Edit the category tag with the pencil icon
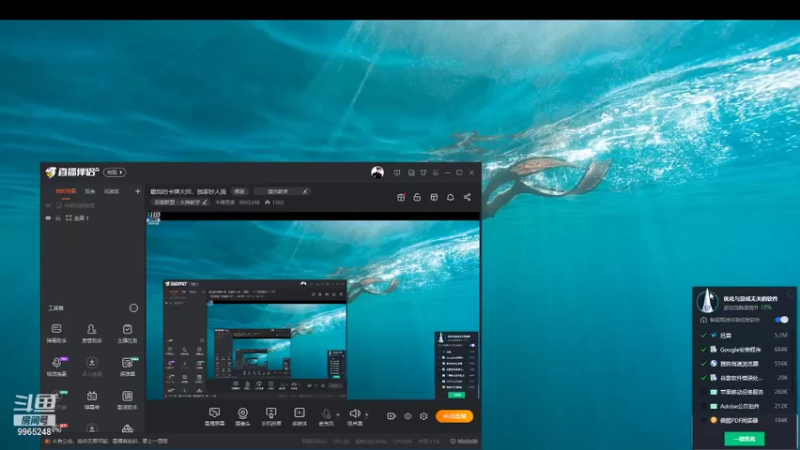Viewport: 800px width, 450px height. point(205,203)
